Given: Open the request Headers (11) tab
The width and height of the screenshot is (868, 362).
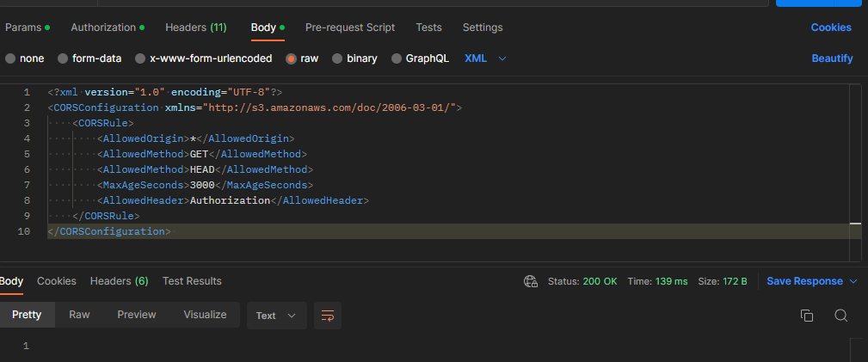Looking at the screenshot, I should tap(195, 28).
